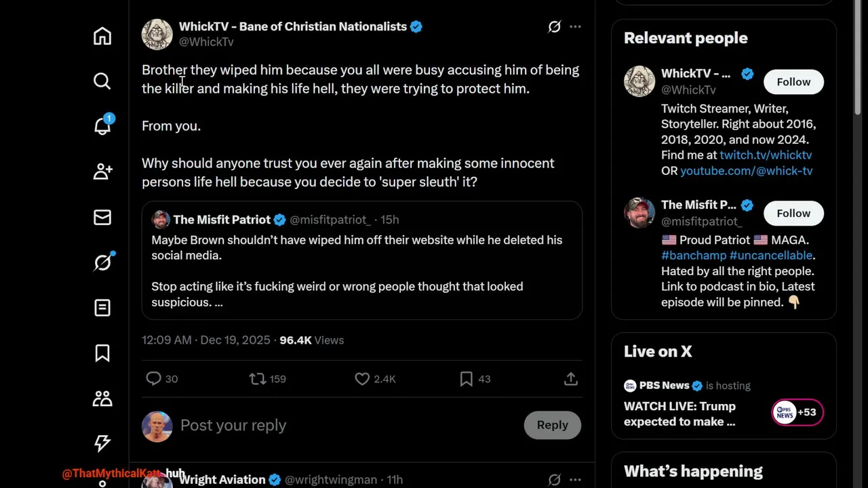Open Bookmarks in the left sidebar
This screenshot has width=868, height=488.
[102, 353]
